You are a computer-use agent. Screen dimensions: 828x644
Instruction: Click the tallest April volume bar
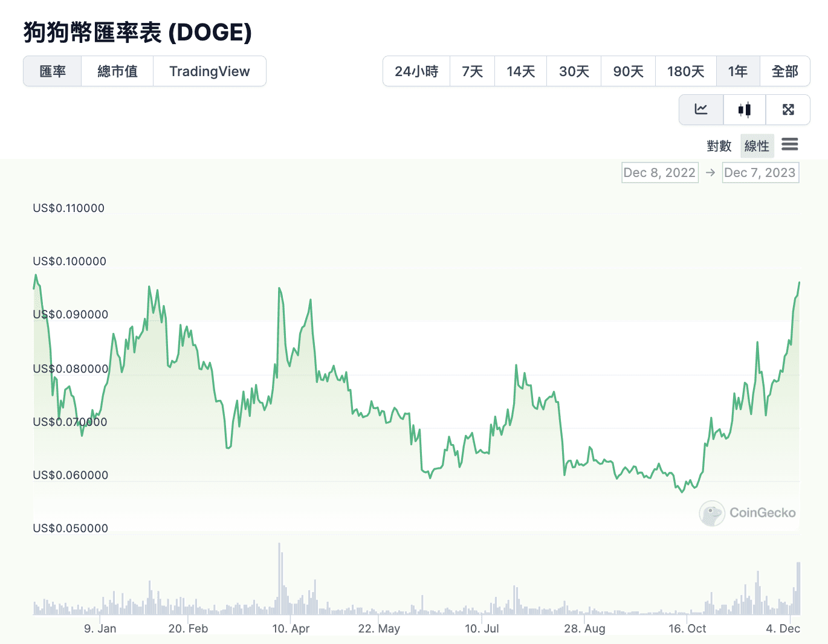tap(279, 579)
